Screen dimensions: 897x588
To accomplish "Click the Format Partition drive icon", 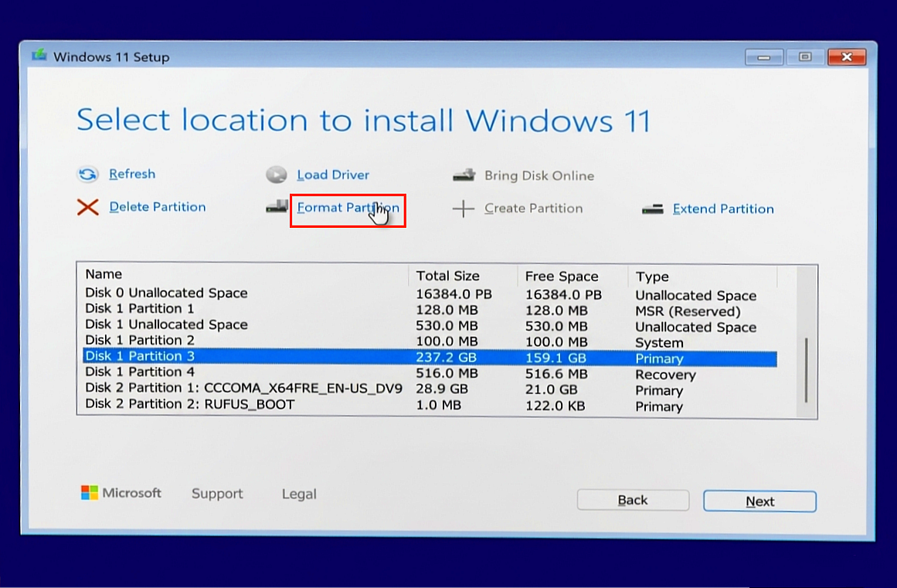I will click(x=277, y=206).
